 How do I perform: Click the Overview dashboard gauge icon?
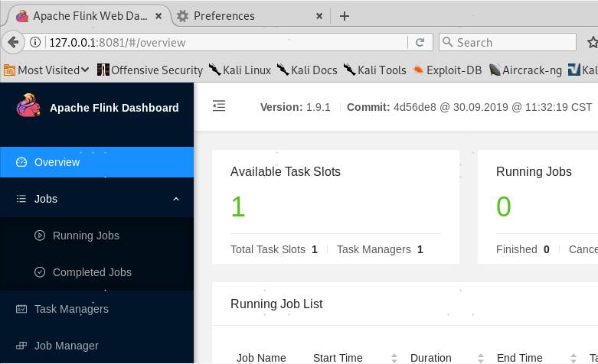tap(21, 162)
